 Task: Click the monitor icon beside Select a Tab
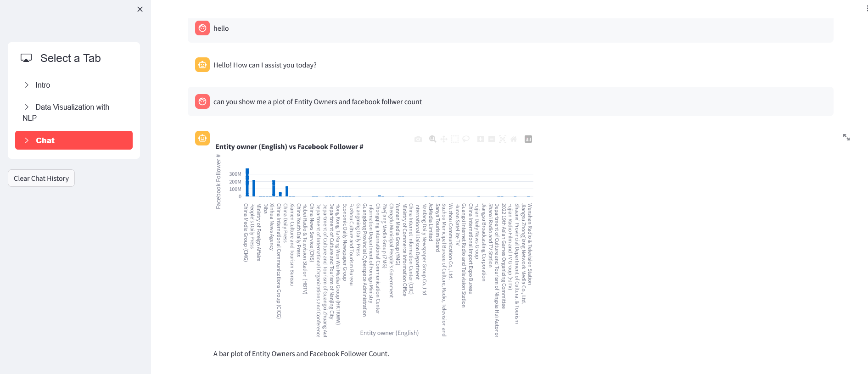26,58
